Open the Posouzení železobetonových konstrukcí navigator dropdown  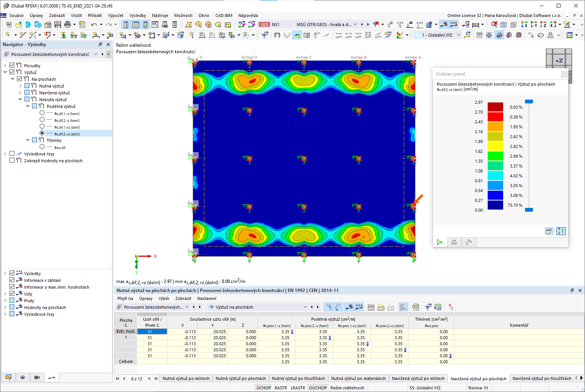tap(96, 54)
